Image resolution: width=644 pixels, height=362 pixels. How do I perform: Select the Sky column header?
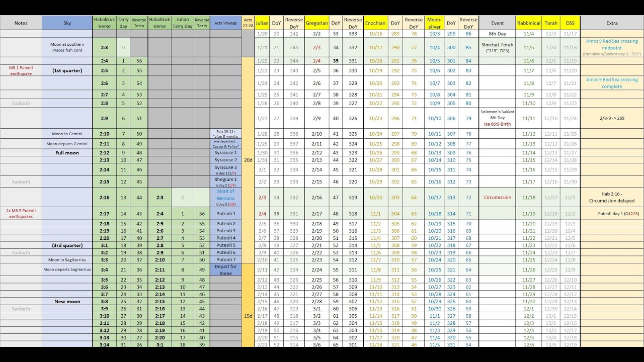(x=67, y=23)
